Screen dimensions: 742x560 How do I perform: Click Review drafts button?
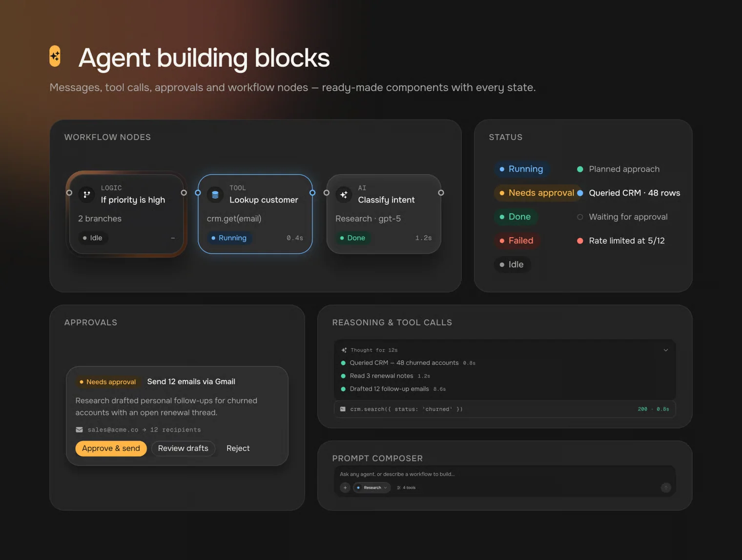coord(183,448)
